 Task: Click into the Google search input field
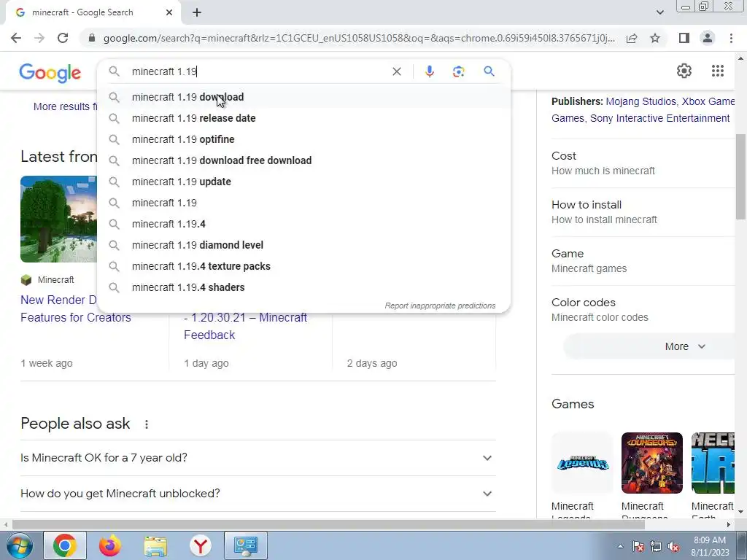[258, 71]
